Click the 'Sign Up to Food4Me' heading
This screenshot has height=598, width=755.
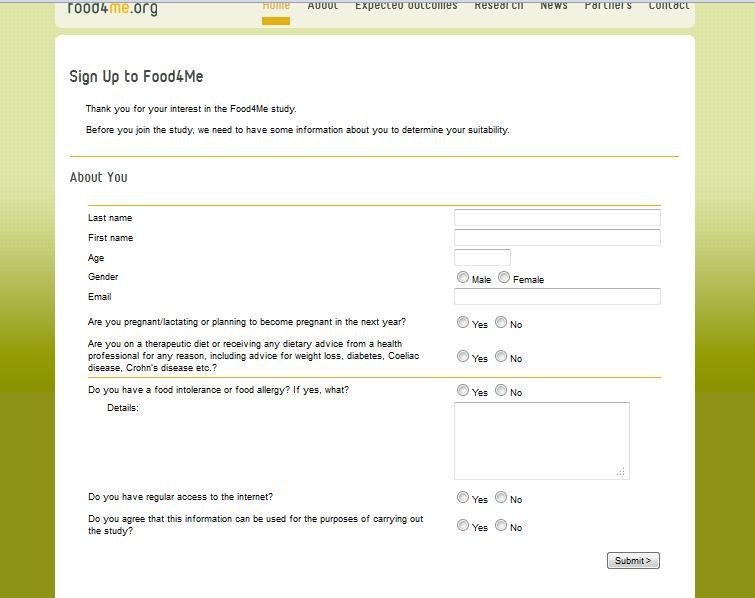136,77
